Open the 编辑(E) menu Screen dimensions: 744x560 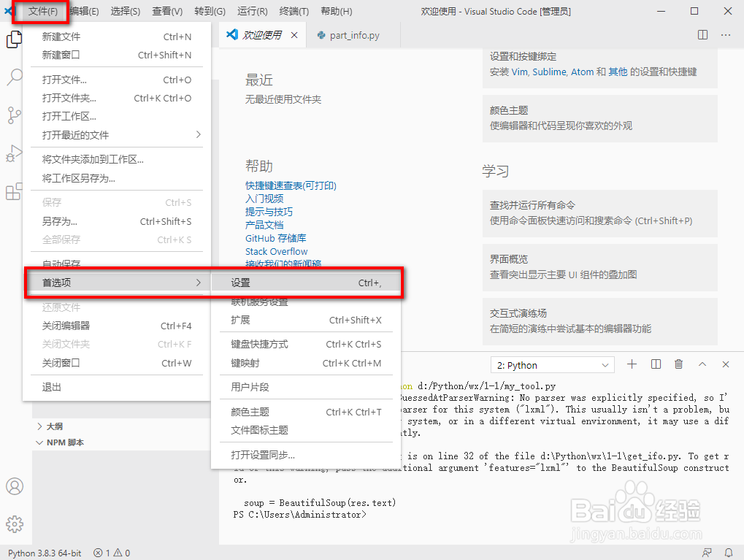click(85, 12)
